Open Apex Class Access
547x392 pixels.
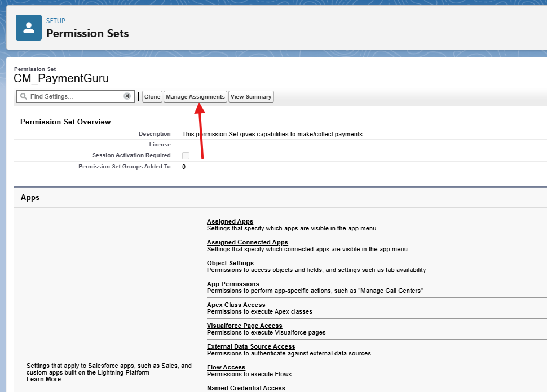click(236, 305)
